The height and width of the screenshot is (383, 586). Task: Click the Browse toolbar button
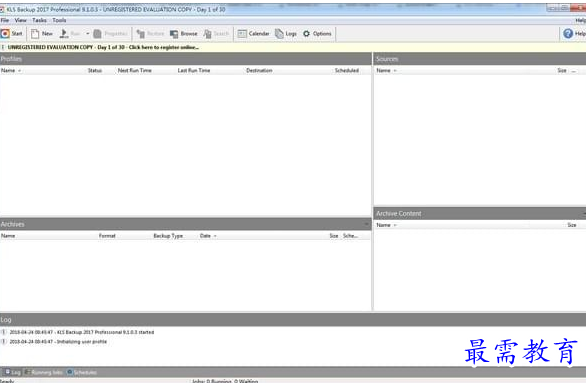[183, 34]
